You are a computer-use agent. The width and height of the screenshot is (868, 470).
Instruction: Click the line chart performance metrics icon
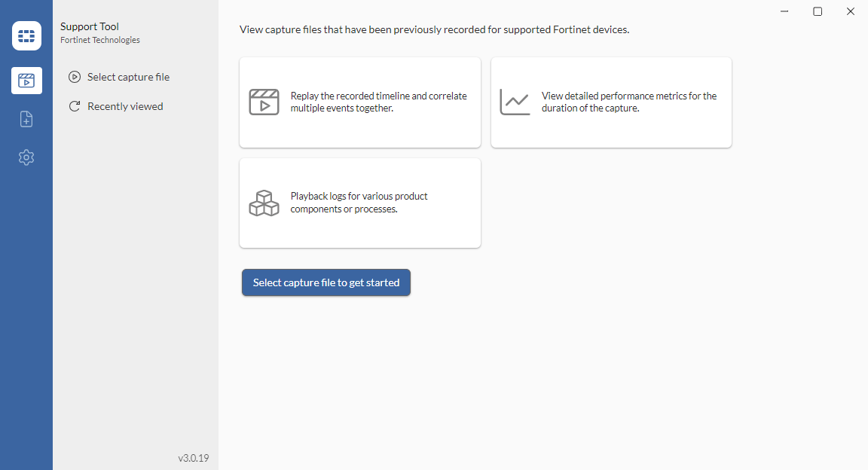click(515, 102)
